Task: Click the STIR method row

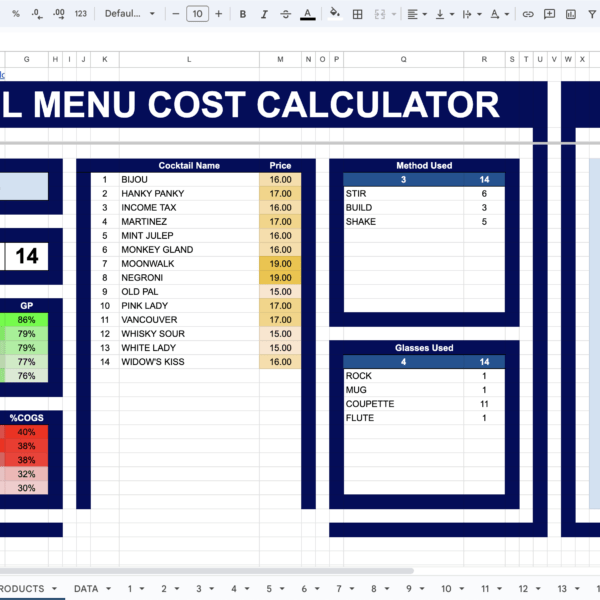Action: point(424,194)
